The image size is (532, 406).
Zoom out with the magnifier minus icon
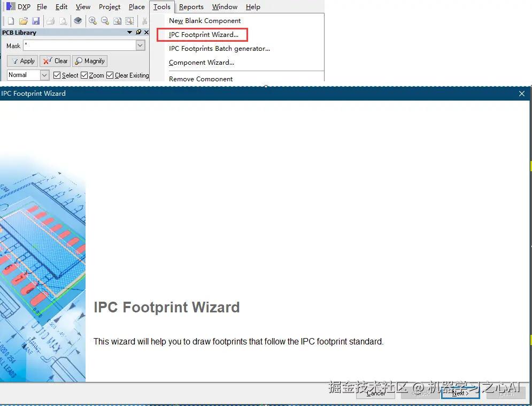[105, 21]
